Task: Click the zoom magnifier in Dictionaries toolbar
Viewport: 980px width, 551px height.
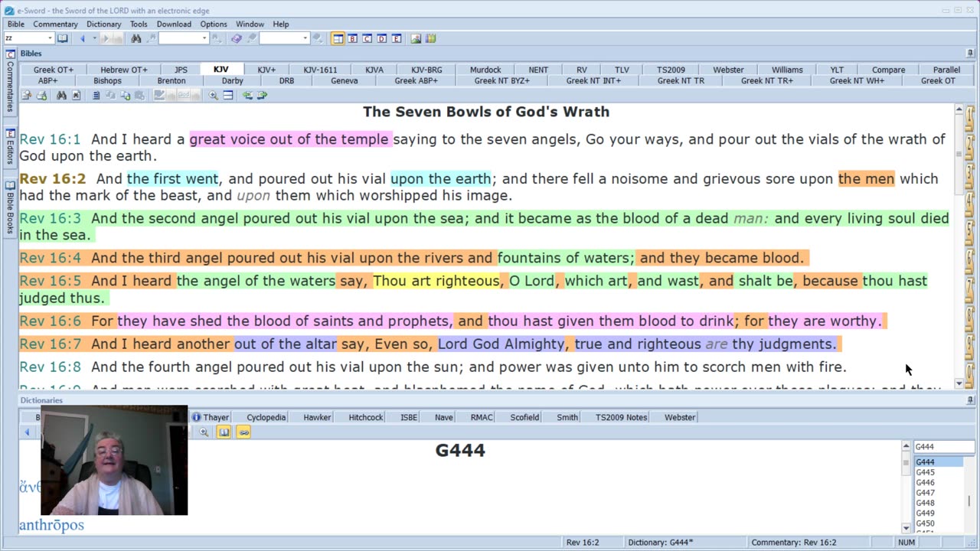Action: point(204,432)
